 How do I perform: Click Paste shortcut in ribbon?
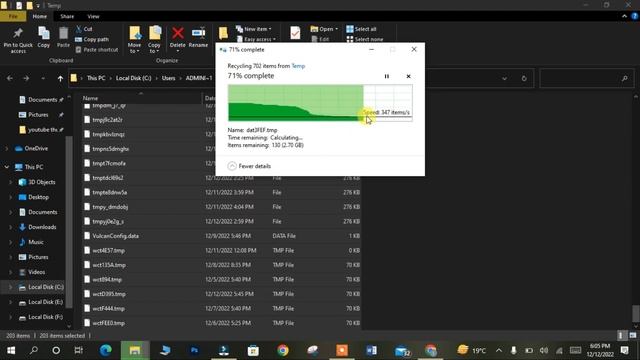pyautogui.click(x=97, y=50)
